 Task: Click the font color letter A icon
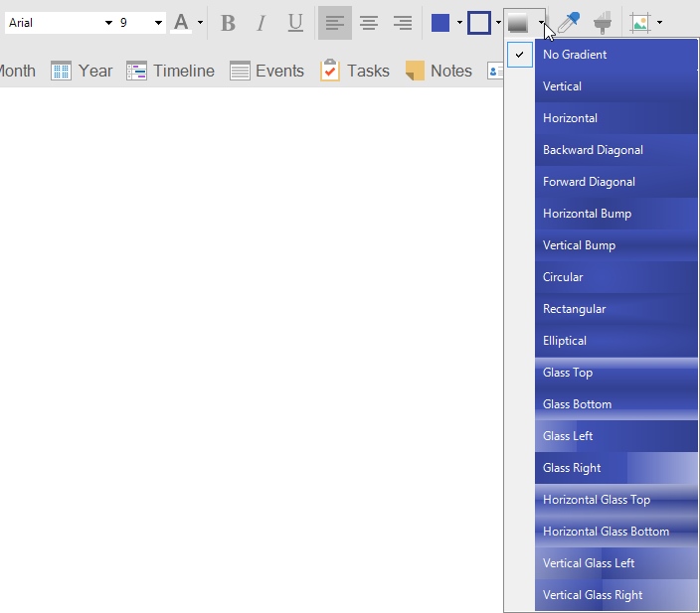(x=181, y=22)
